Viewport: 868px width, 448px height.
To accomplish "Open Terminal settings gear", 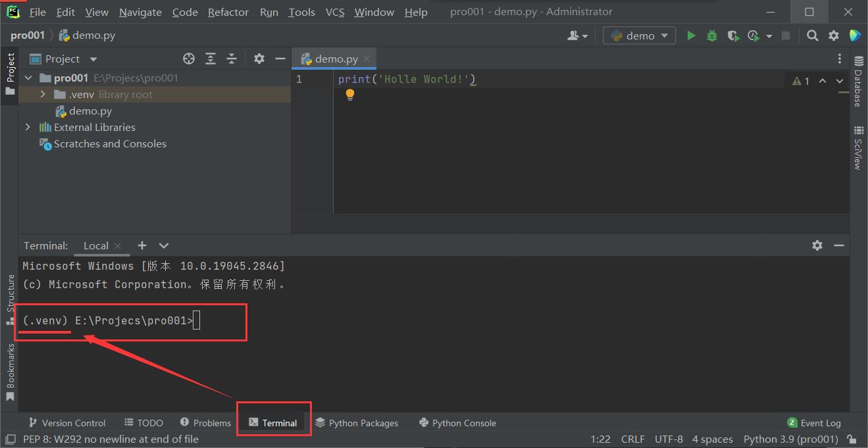I will coord(817,245).
